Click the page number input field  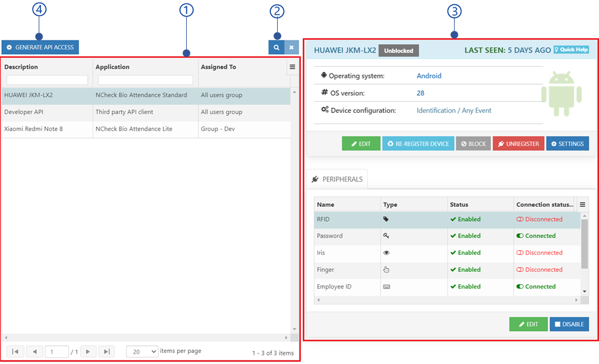(57, 351)
